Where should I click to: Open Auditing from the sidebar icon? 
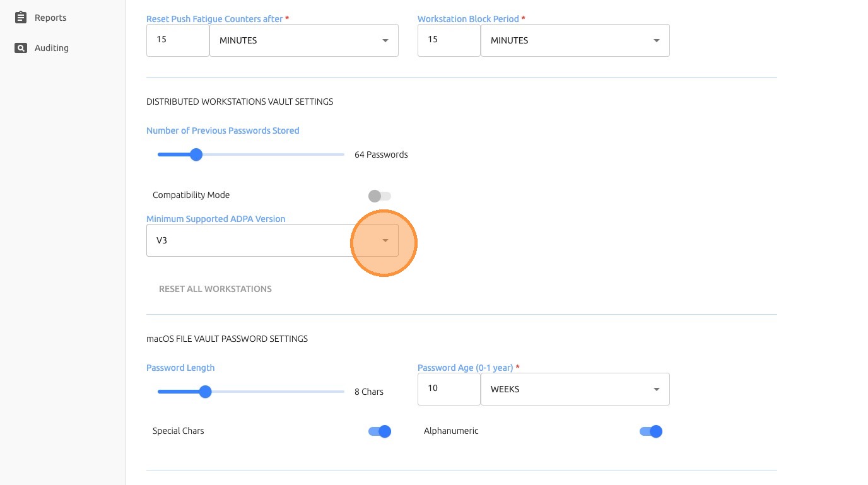(21, 48)
